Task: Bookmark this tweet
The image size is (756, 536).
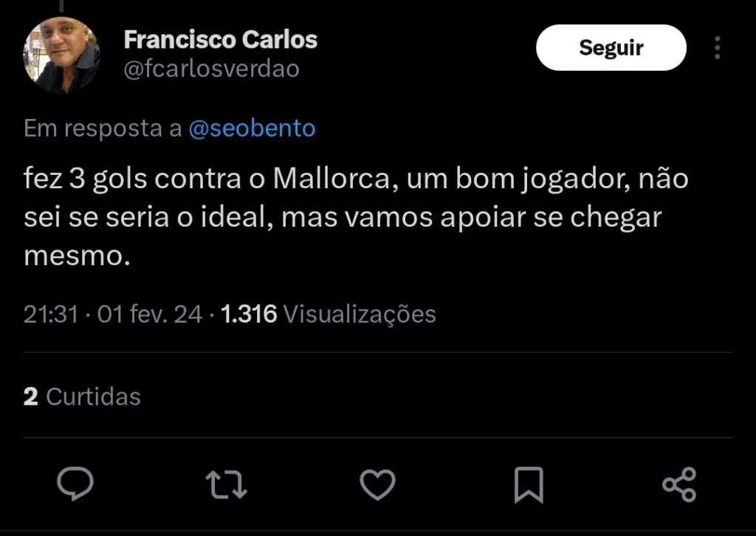Action: 528,485
